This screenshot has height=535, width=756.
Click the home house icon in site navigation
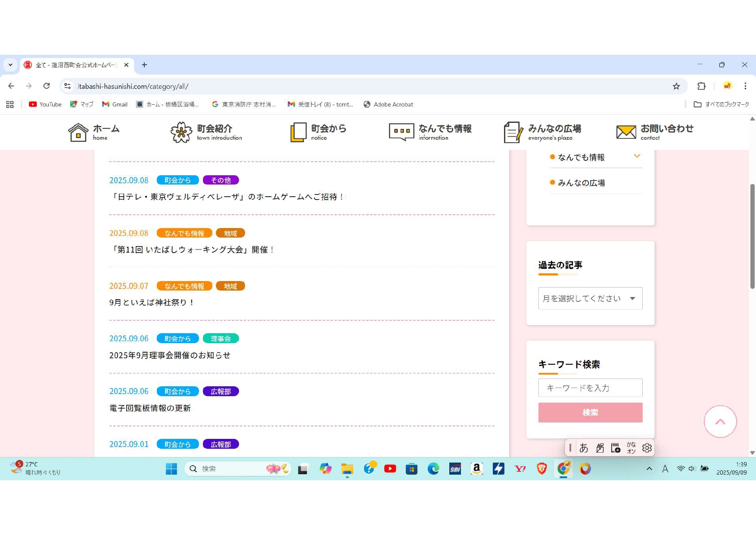tap(78, 132)
